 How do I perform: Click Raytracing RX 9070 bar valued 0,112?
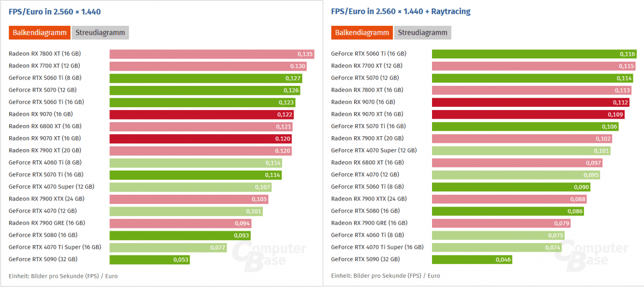point(531,102)
